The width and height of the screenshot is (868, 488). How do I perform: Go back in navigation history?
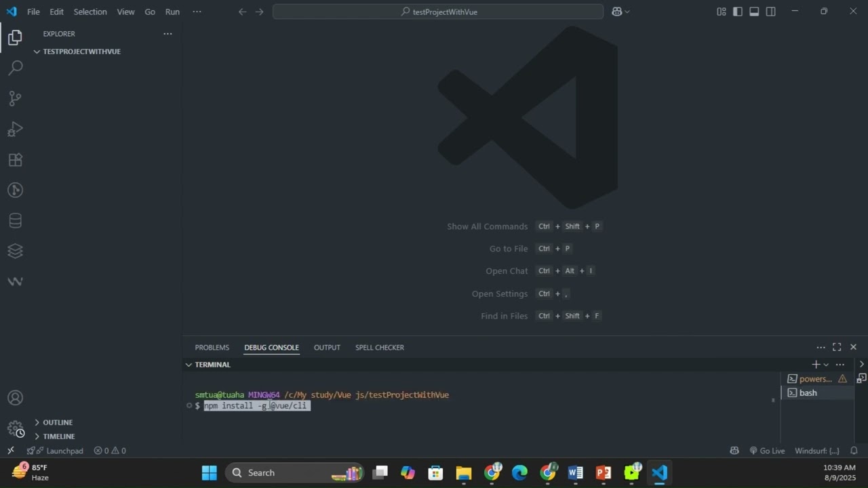pos(243,12)
